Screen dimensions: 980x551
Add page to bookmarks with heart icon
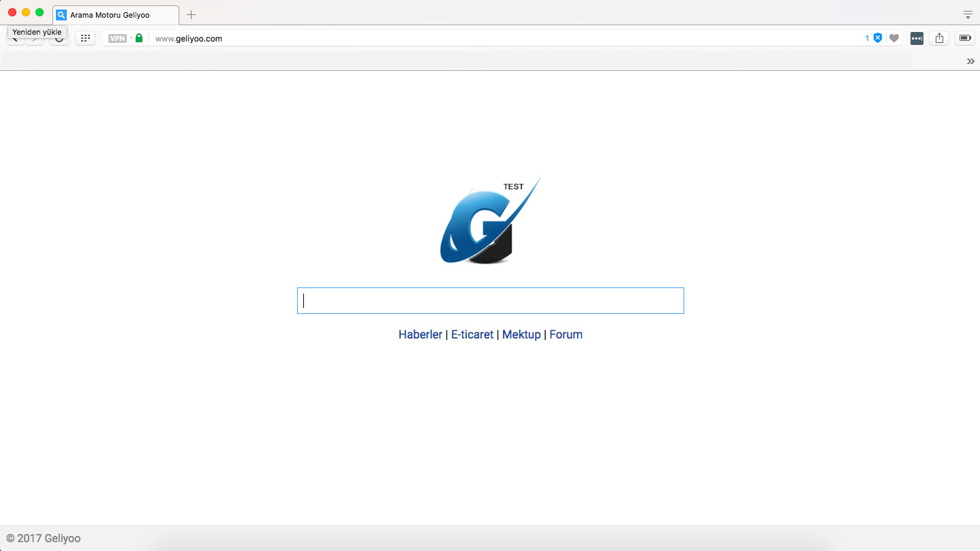click(x=894, y=39)
